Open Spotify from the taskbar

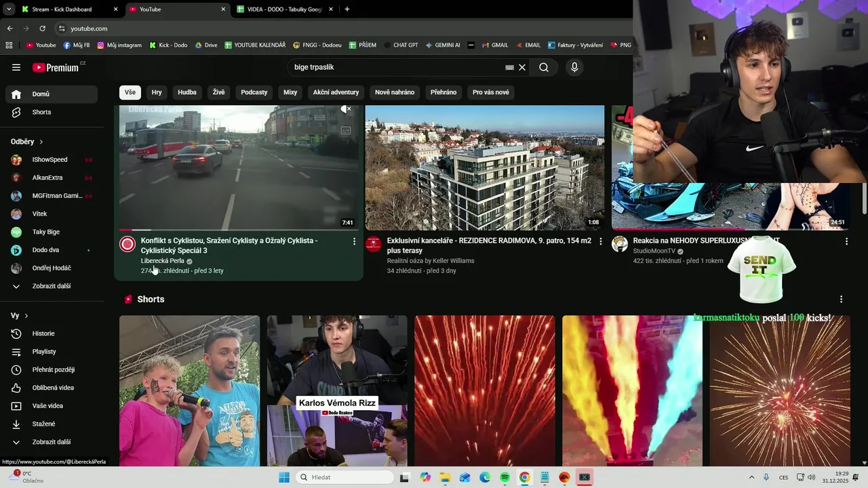click(505, 477)
